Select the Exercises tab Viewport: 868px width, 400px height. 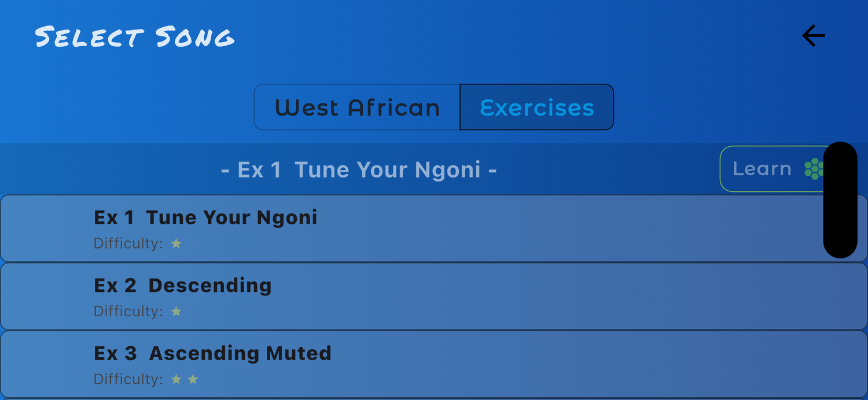pos(536,108)
